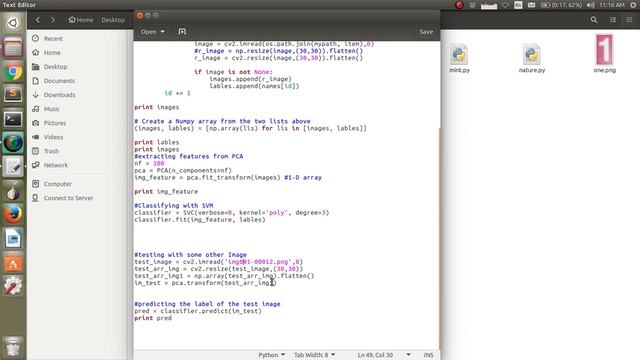Screen dimensions: 640x360
Task: Click '#testing with some other Image' comment
Action: pos(191,255)
